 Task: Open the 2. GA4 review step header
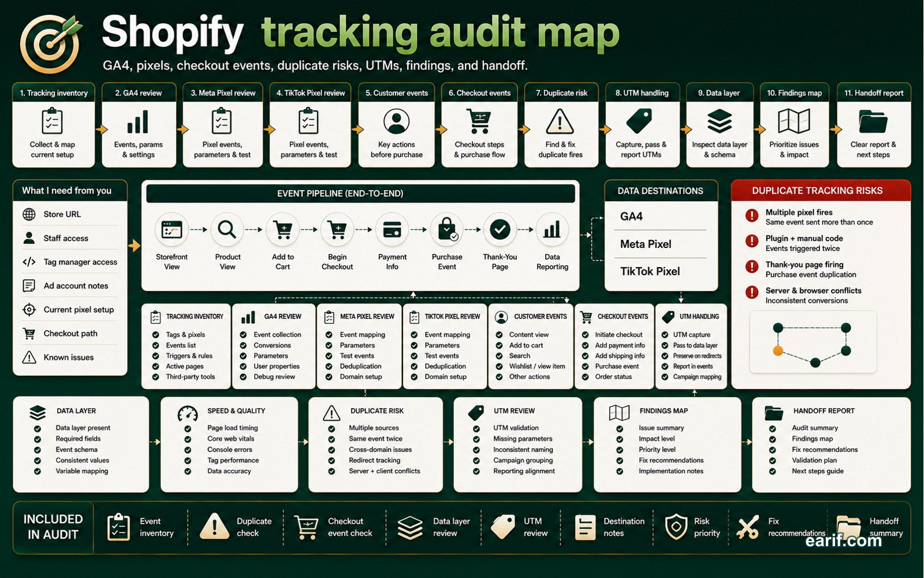[x=139, y=92]
